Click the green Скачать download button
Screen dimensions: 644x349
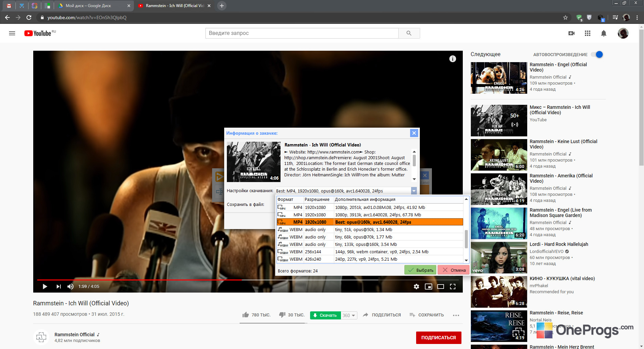coord(325,315)
